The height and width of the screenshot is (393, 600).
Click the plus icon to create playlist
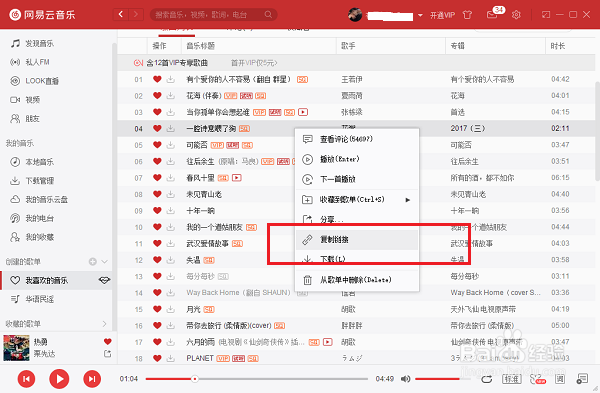(x=93, y=262)
